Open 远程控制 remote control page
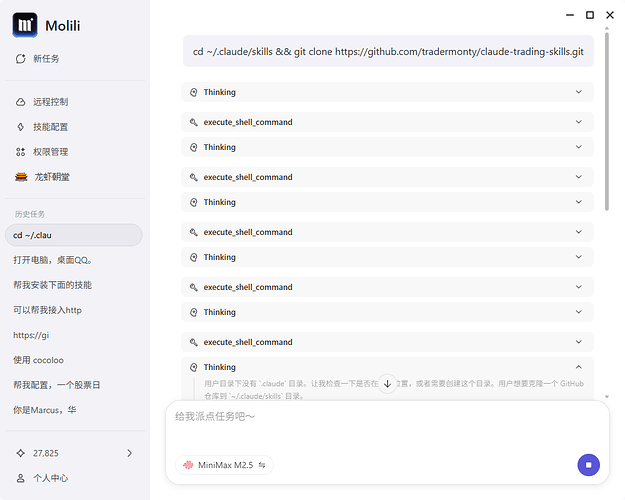This screenshot has height=500, width=625. [x=42, y=102]
